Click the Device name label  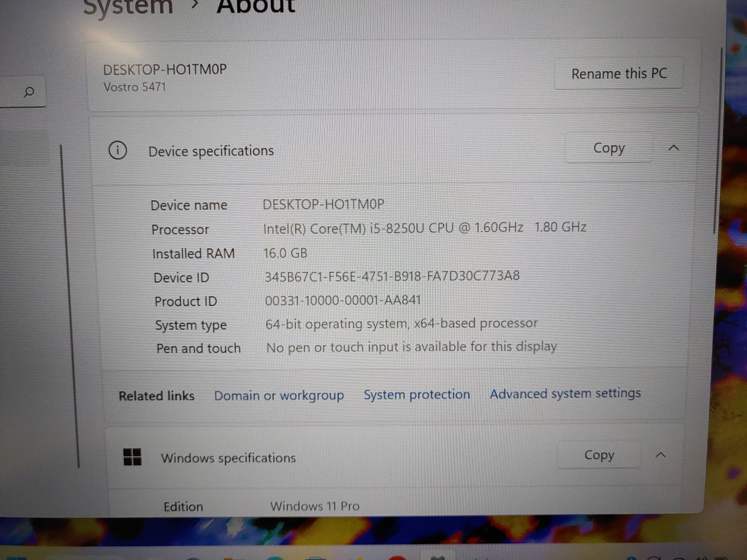coord(189,205)
